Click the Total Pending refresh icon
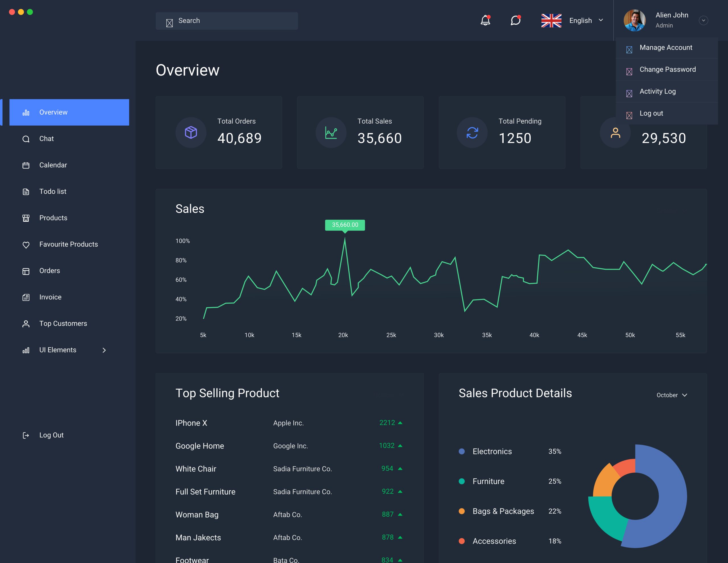Viewport: 728px width, 563px height. 472,133
